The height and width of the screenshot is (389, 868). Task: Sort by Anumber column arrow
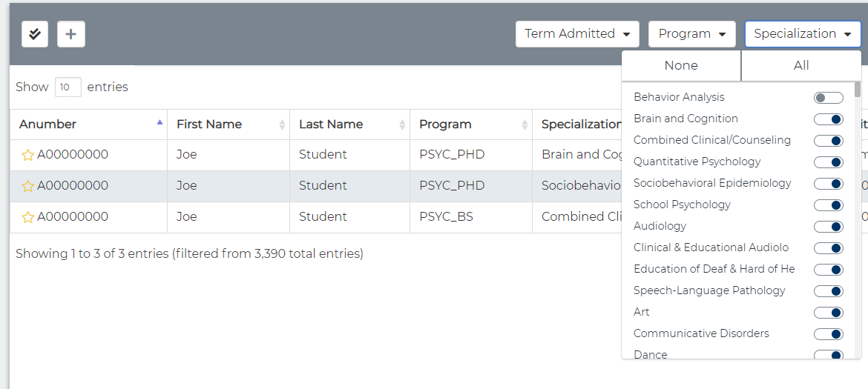click(x=160, y=123)
